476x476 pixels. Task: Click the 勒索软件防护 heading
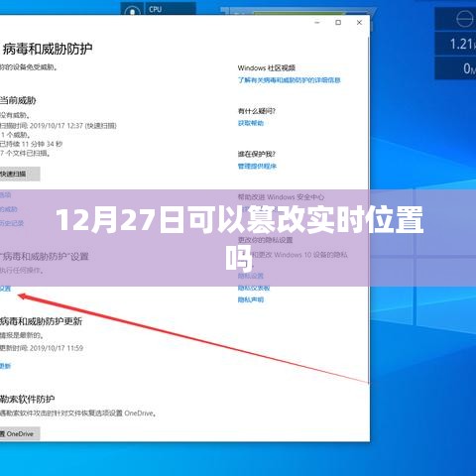27,399
